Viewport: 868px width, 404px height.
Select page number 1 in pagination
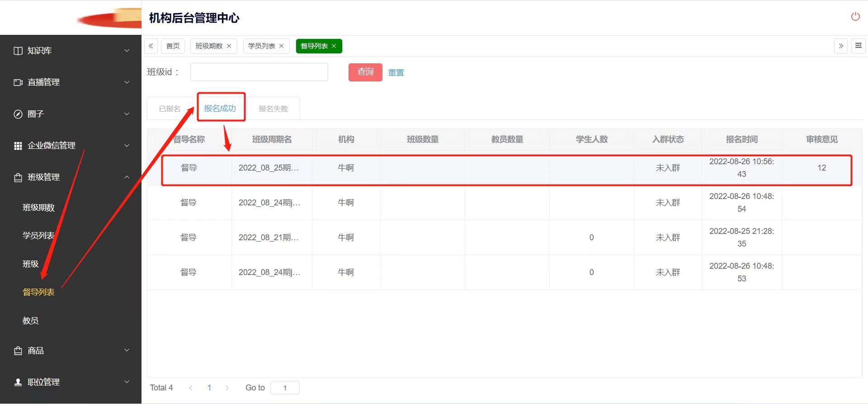[209, 388]
